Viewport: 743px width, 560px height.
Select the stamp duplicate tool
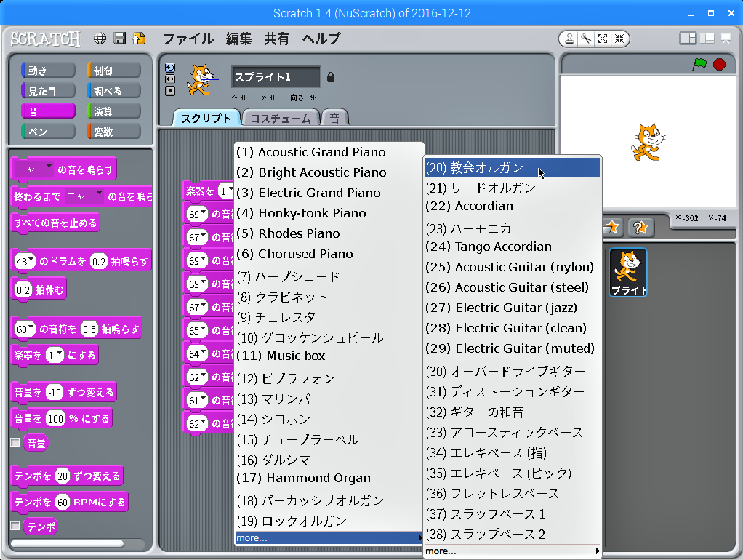coord(569,39)
